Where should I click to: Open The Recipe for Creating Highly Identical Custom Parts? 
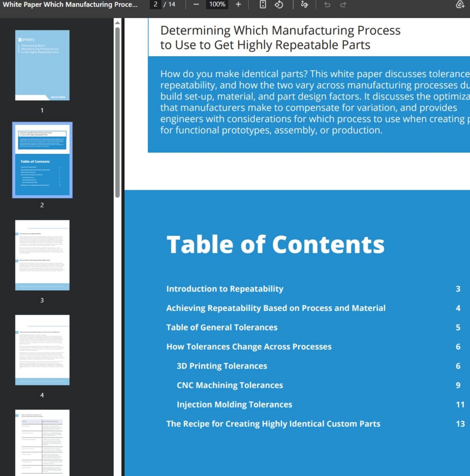(x=273, y=424)
